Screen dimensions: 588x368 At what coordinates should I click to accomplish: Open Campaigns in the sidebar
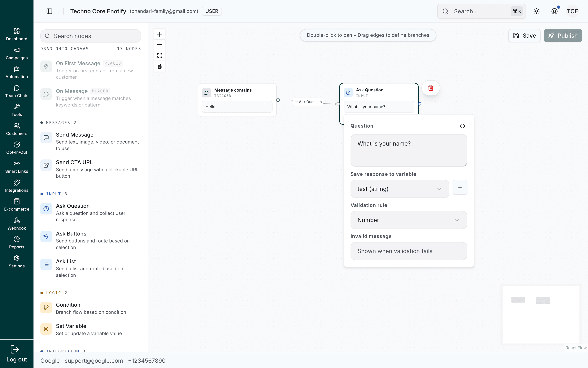[17, 54]
